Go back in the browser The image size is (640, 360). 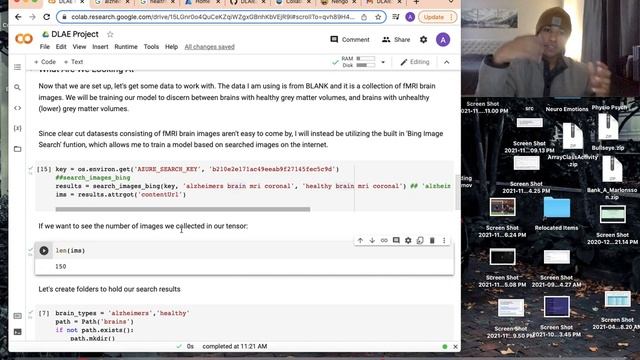pos(18,17)
